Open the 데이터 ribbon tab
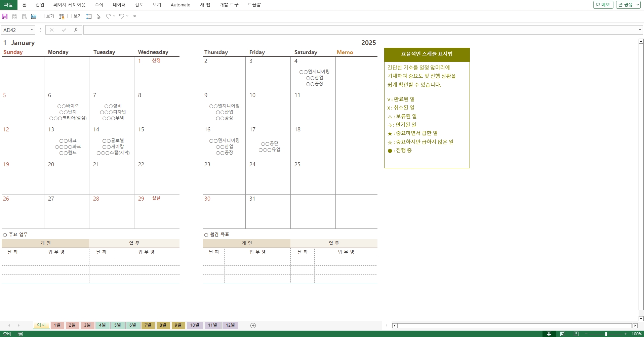This screenshot has height=337, width=644. (119, 5)
